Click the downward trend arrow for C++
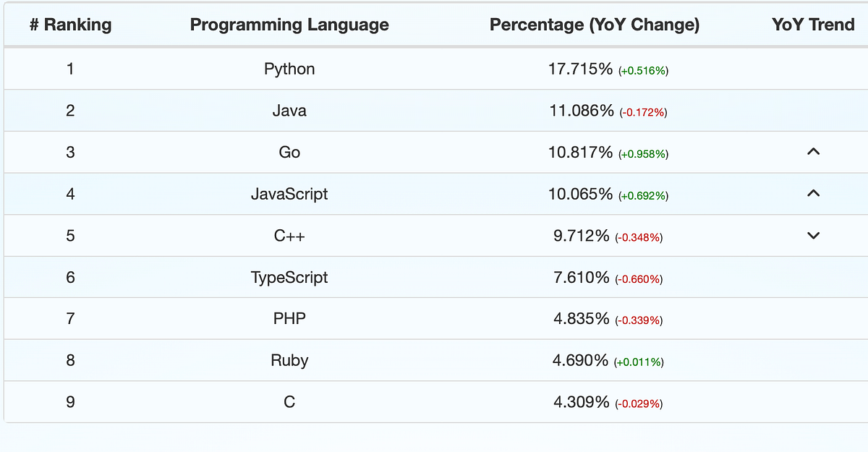Image resolution: width=868 pixels, height=452 pixels. 813,236
